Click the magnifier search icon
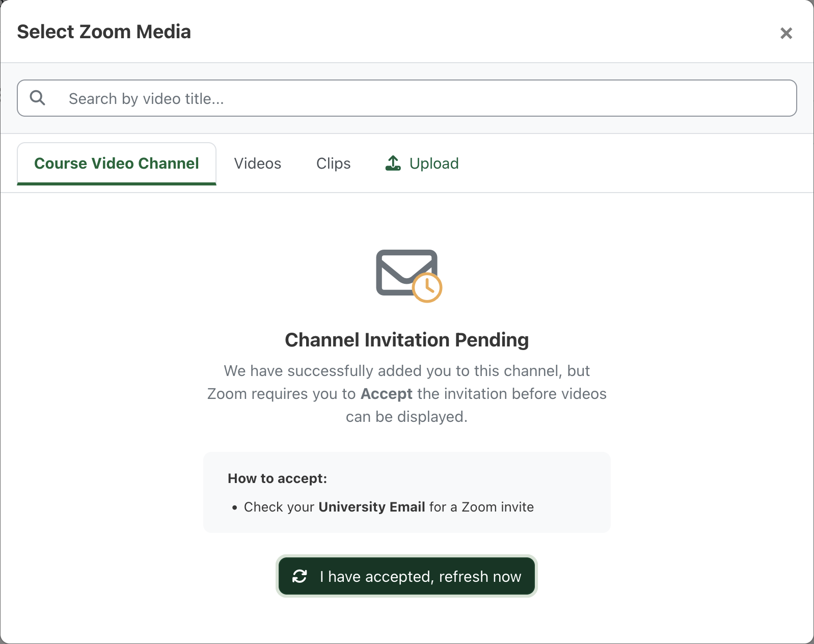Viewport: 814px width, 644px height. [x=38, y=98]
